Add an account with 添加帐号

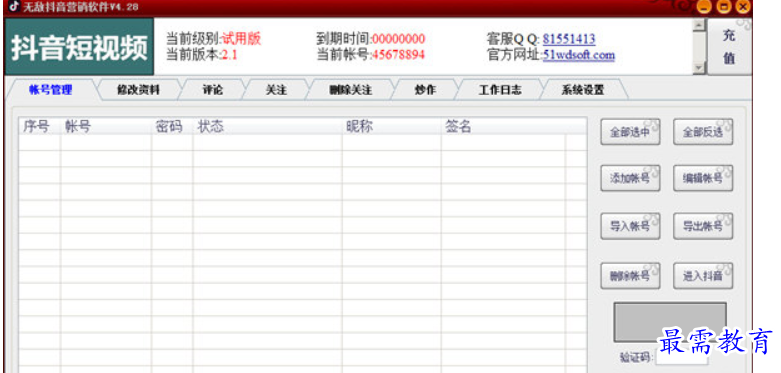pyautogui.click(x=630, y=178)
